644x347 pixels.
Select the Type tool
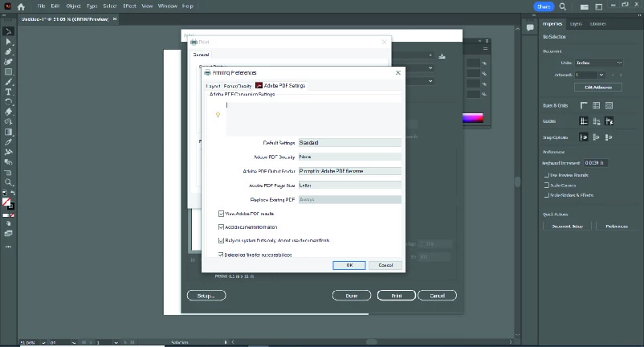pyautogui.click(x=8, y=92)
